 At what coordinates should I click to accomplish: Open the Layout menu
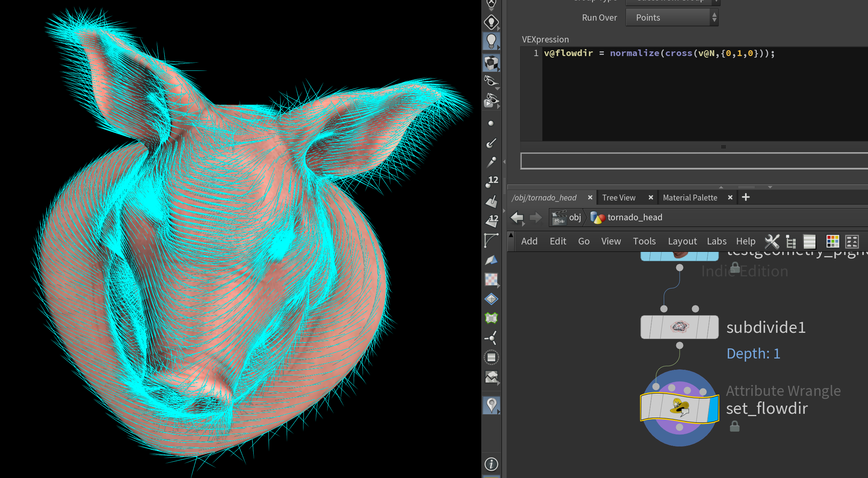(682, 241)
